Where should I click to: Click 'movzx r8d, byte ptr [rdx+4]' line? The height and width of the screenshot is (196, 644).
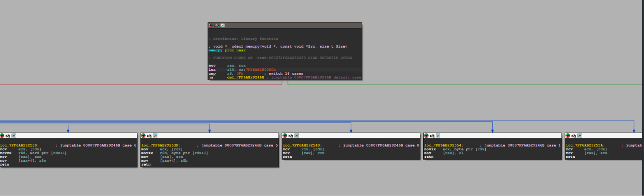(175, 153)
